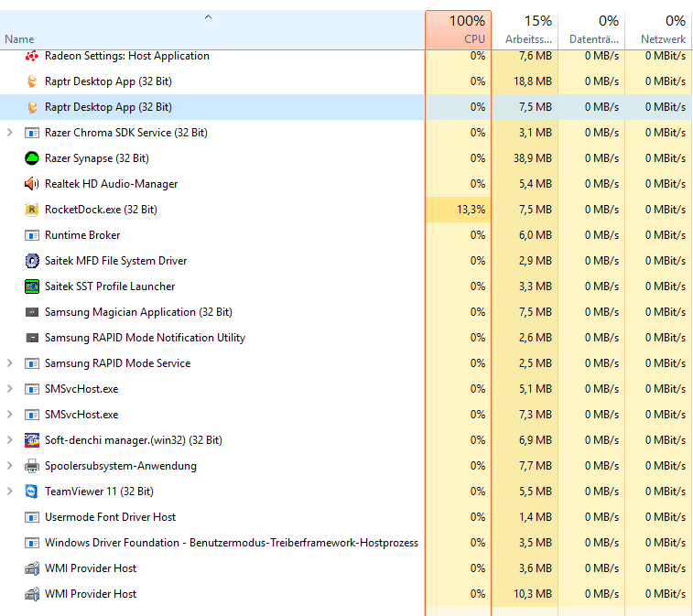693x616 pixels.
Task: Click the Runtime Broker icon
Action: pyautogui.click(x=32, y=235)
